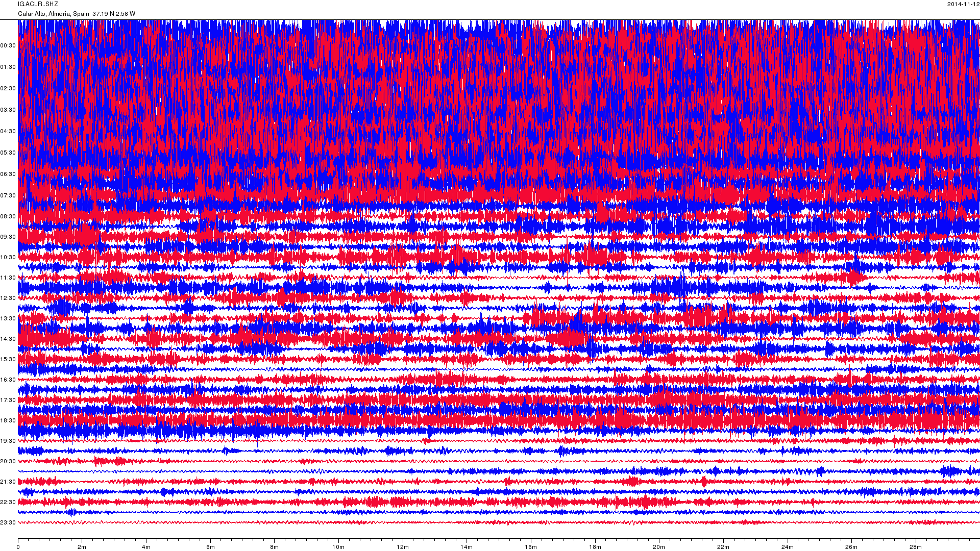
Task: Select the 08:30 time row label
Action: (x=8, y=217)
